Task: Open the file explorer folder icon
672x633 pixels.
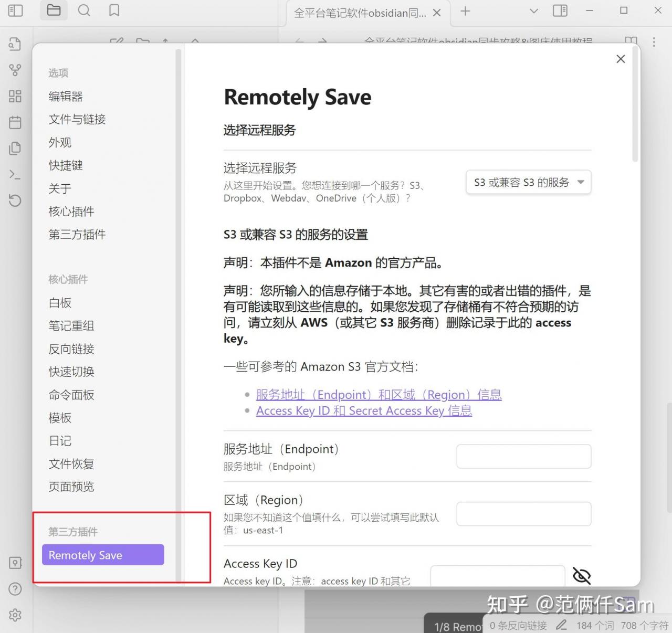Action: (54, 10)
